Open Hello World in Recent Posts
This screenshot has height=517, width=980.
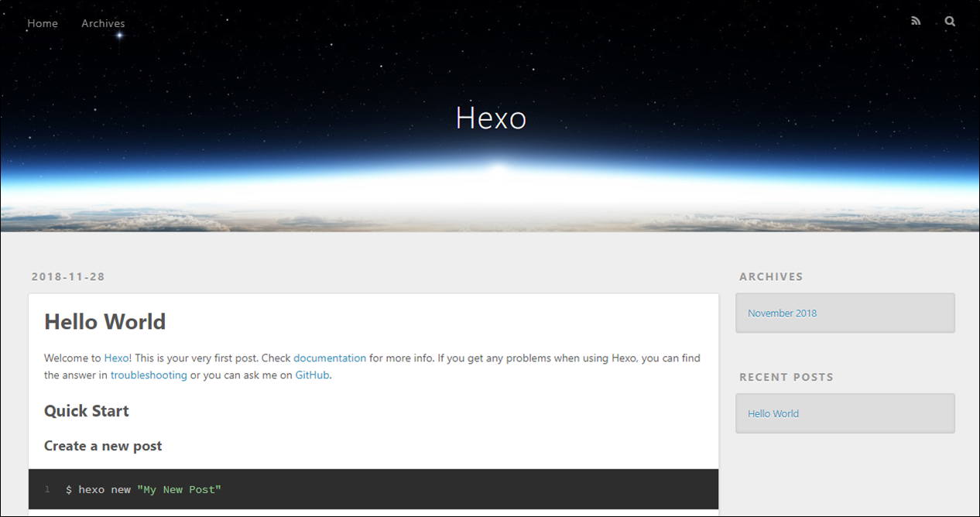773,414
